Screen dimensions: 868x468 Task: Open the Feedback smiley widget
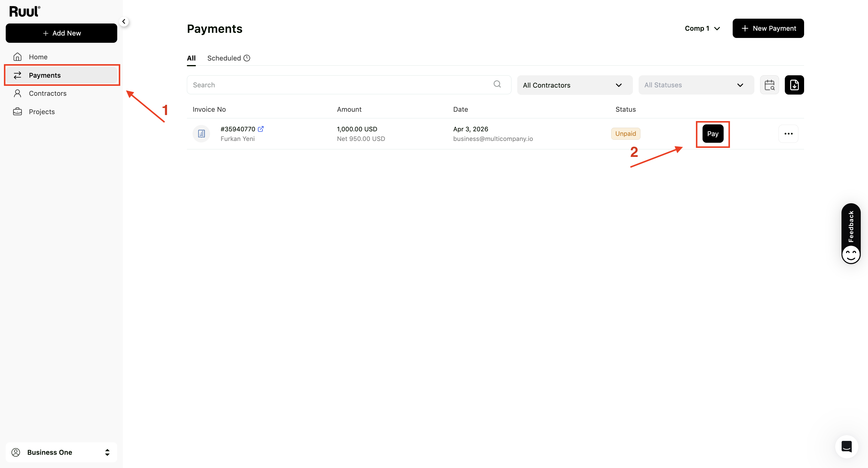pyautogui.click(x=851, y=234)
